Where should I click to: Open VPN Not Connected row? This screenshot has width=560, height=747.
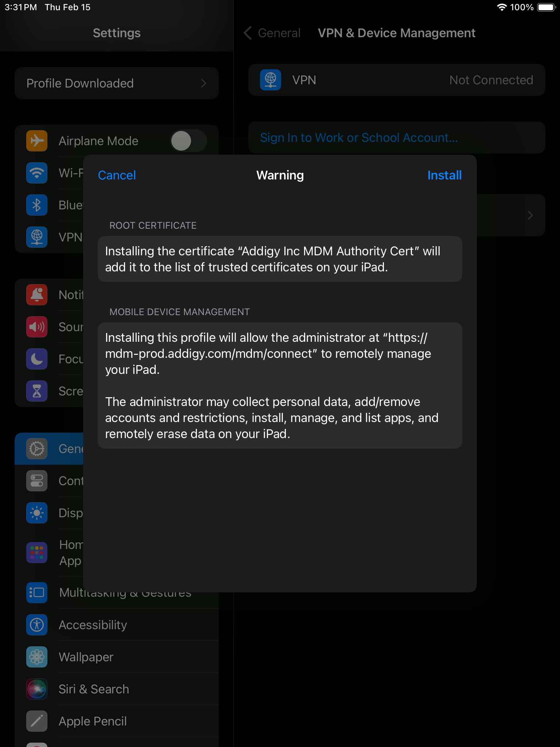tap(397, 80)
